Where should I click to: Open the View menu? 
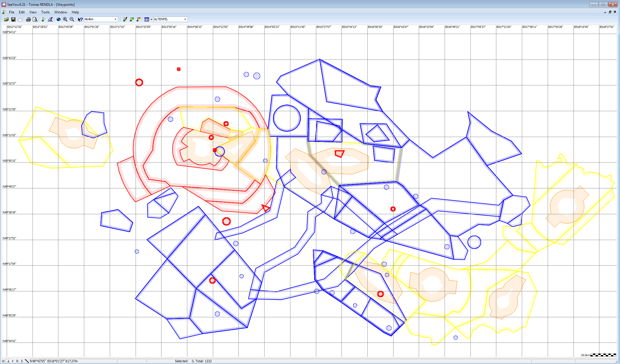coord(33,12)
